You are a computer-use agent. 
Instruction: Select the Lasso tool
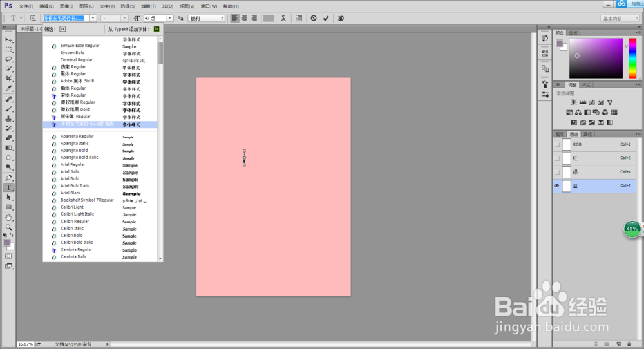(8, 59)
